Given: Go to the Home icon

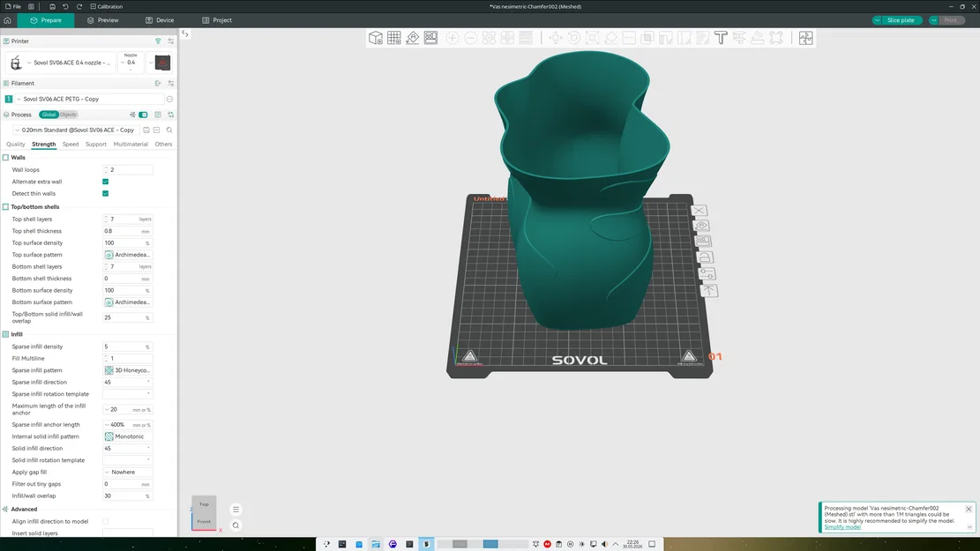Looking at the screenshot, I should pos(8,20).
